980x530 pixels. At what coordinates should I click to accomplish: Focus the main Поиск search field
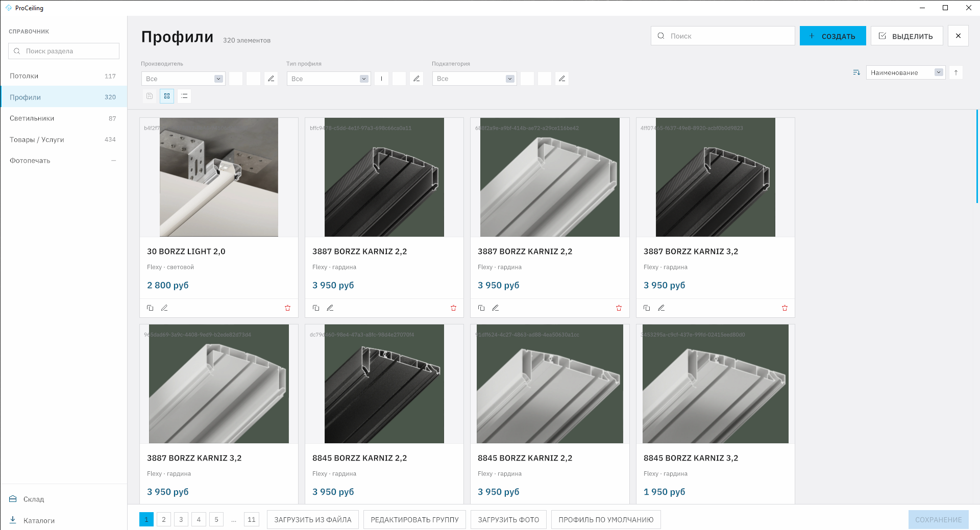tap(723, 36)
